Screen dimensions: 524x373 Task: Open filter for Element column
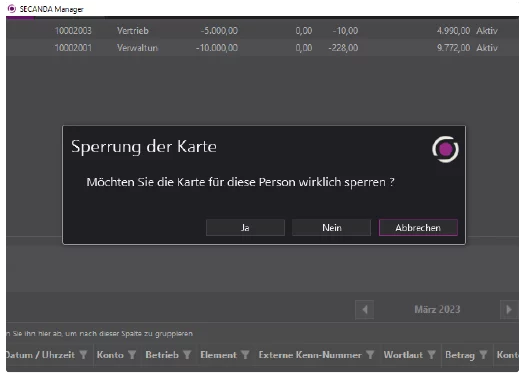click(245, 355)
